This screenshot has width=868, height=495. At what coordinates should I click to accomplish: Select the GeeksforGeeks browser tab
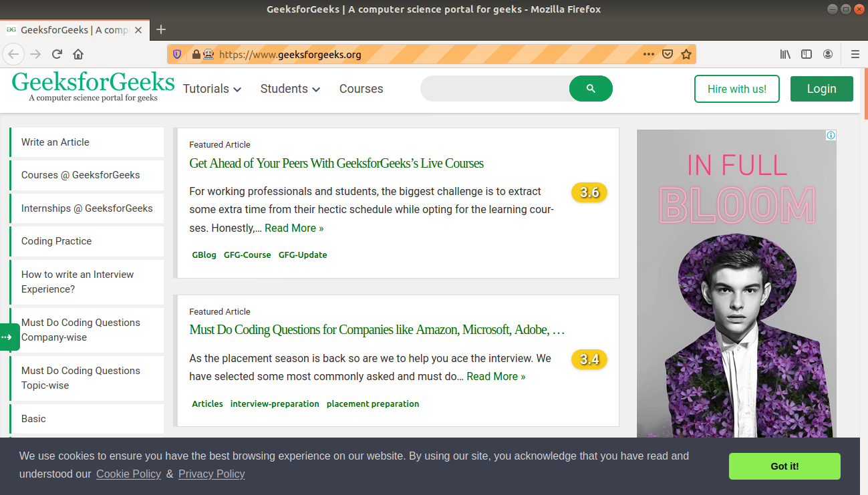pyautogui.click(x=74, y=30)
